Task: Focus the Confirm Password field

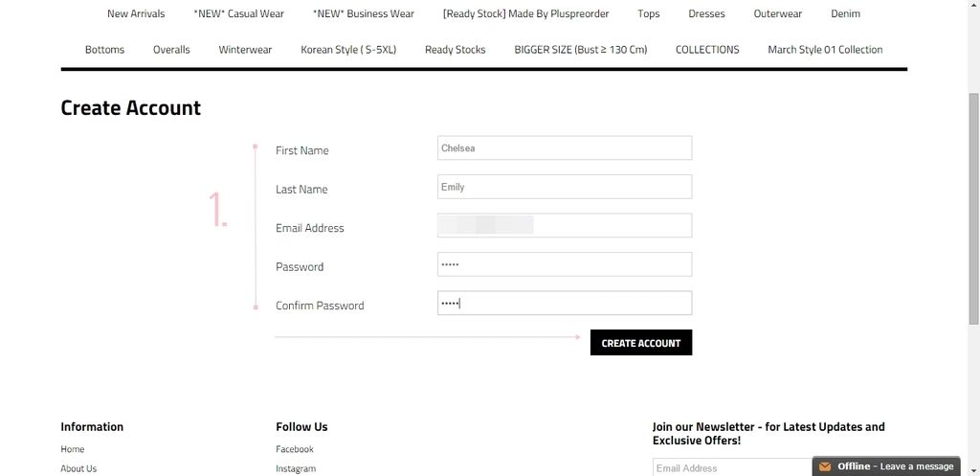Action: pos(565,304)
